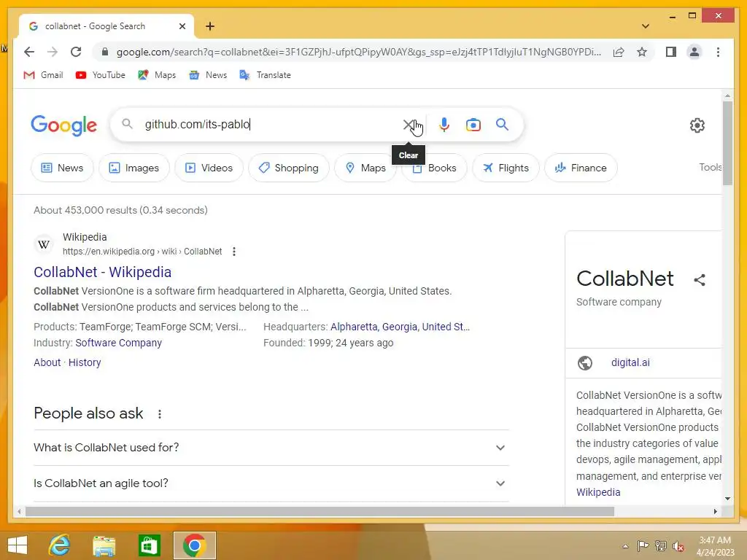Viewport: 747px width, 560px height.
Task: Open the CollabNet - Wikipedia result
Action: pyautogui.click(x=102, y=272)
